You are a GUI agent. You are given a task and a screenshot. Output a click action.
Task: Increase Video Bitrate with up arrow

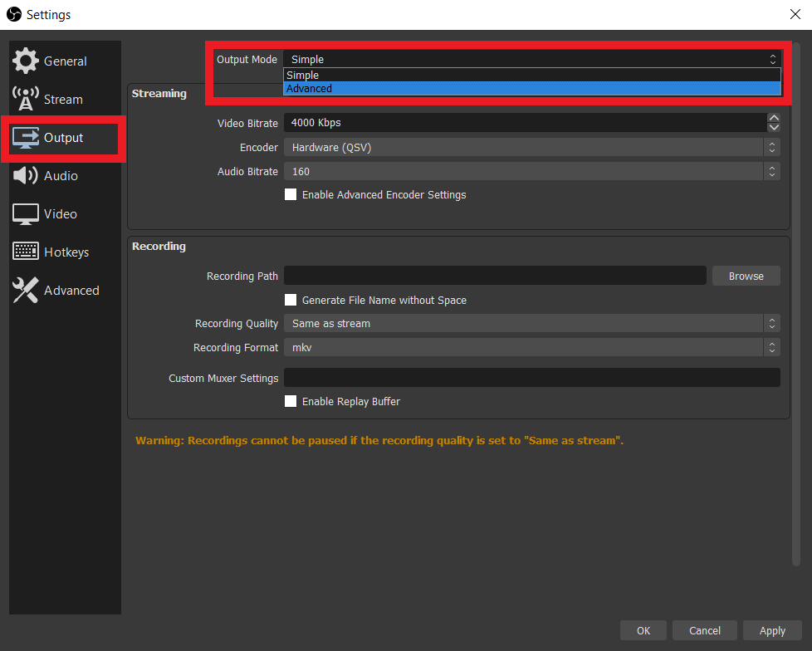774,118
